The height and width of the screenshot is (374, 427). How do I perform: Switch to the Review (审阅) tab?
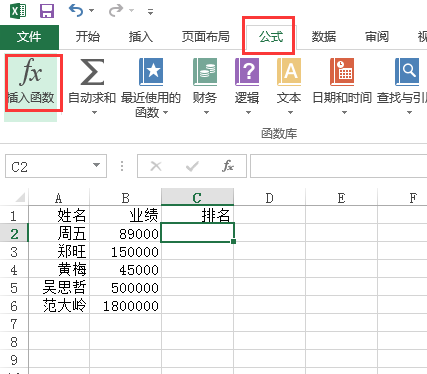coord(377,37)
